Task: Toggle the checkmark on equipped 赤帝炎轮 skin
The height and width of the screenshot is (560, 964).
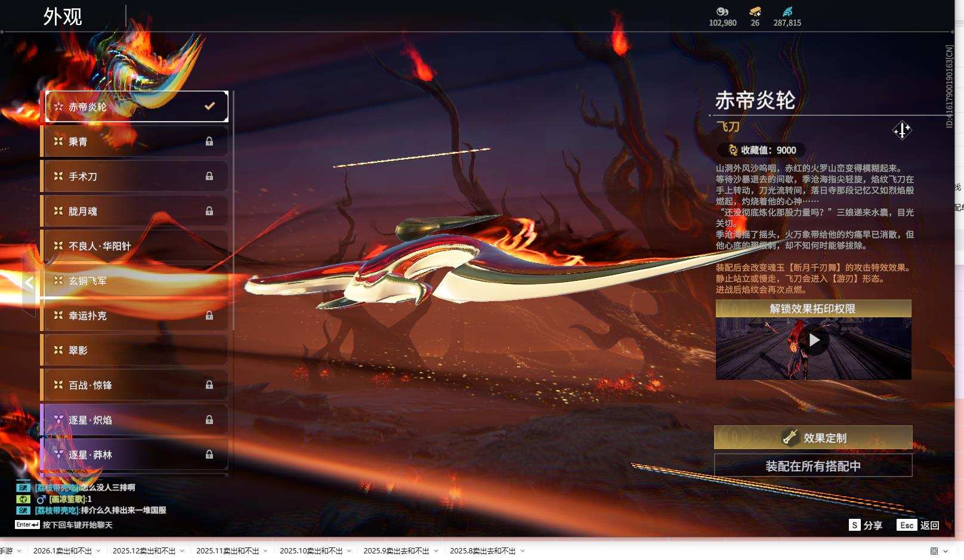Action: 209,106
